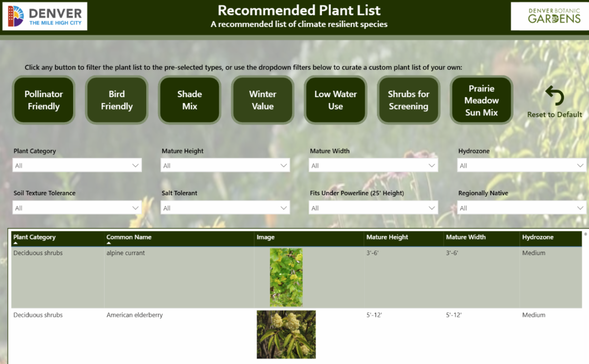Expand the Salt Tolerant dropdown
The image size is (589, 364).
point(225,208)
